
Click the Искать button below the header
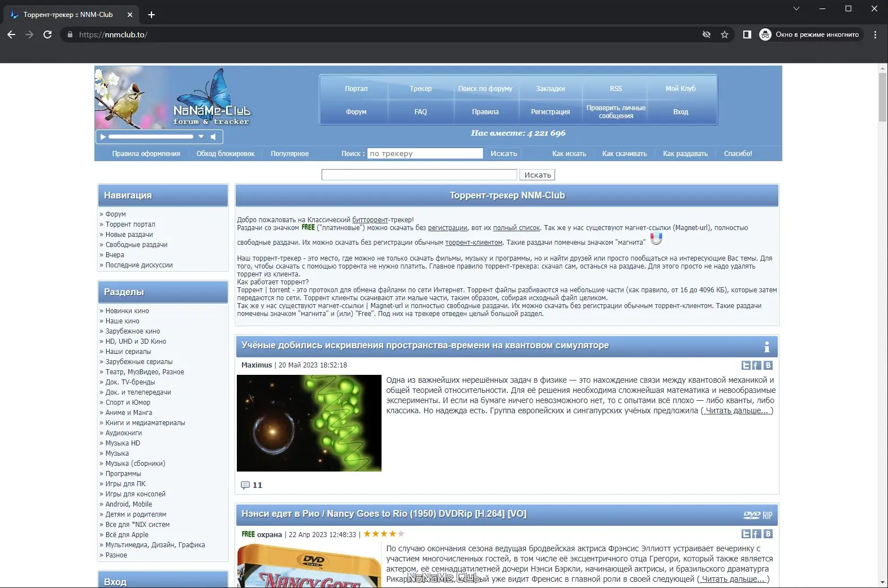coord(538,175)
